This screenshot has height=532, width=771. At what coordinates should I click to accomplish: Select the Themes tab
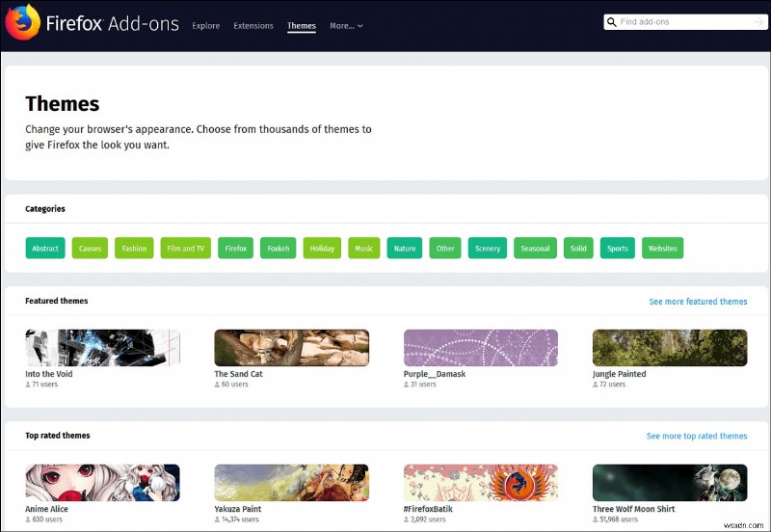[302, 26]
